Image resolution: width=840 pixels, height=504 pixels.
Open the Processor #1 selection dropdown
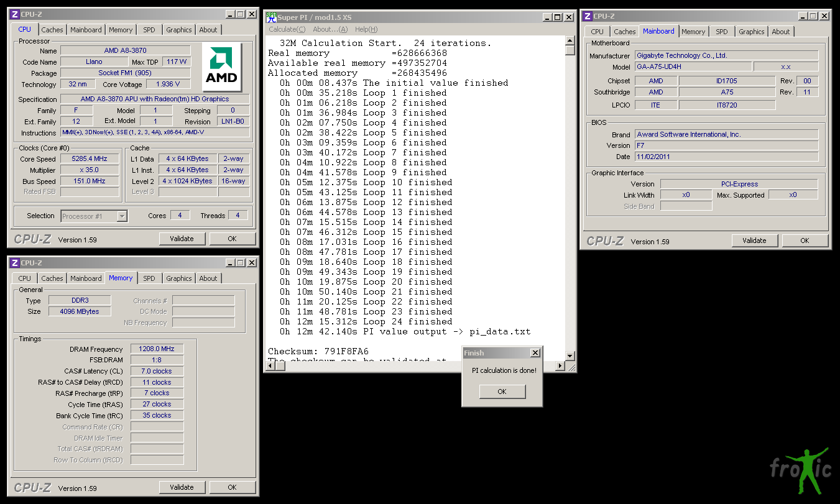pyautogui.click(x=122, y=216)
